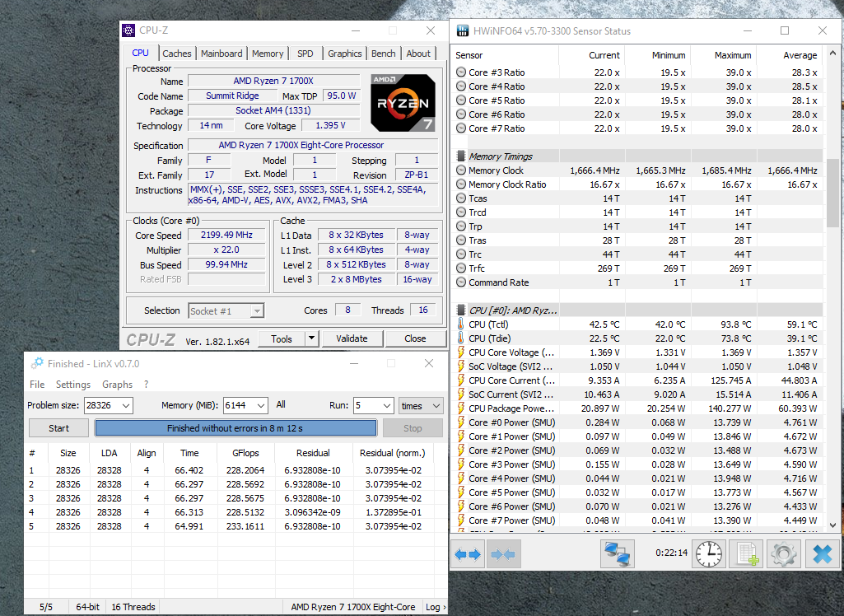844x616 pixels.
Task: Click HWiNFO64 scrollbar up arrow
Action: tap(832, 53)
